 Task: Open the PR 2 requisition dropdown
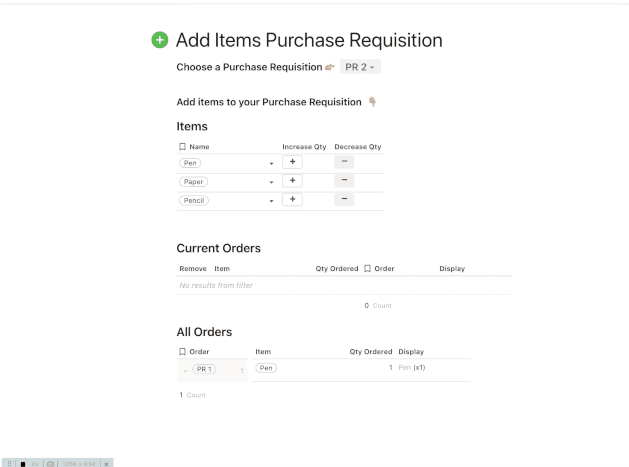point(361,67)
